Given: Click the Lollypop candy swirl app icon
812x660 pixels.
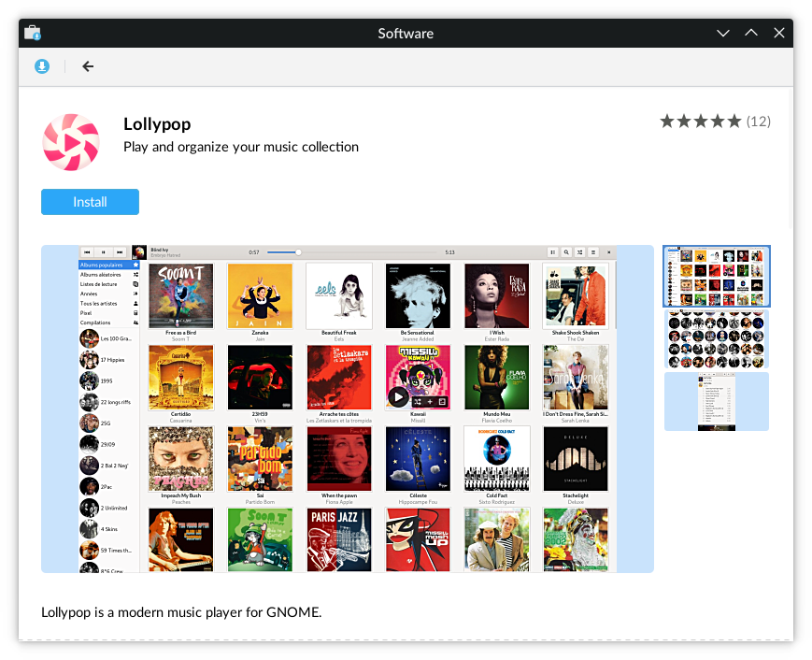Looking at the screenshot, I should (71, 142).
